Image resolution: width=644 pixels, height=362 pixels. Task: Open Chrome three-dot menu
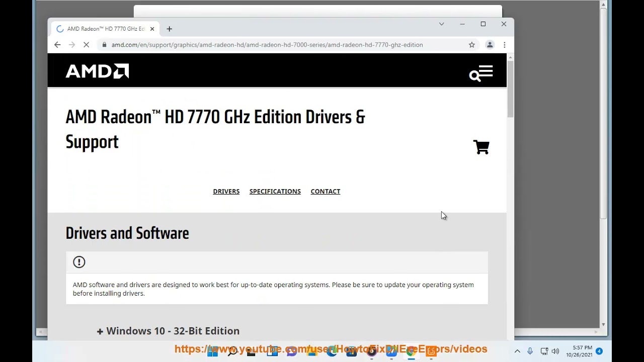coord(505,45)
